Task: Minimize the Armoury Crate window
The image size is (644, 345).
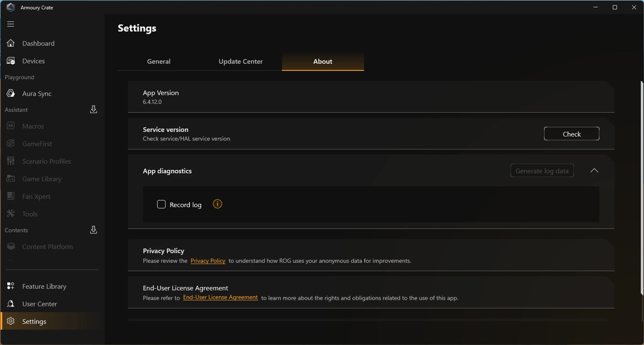Action: [596, 7]
